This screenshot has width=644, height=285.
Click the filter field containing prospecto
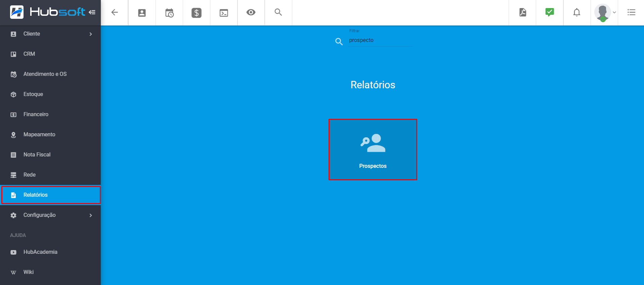click(x=380, y=40)
